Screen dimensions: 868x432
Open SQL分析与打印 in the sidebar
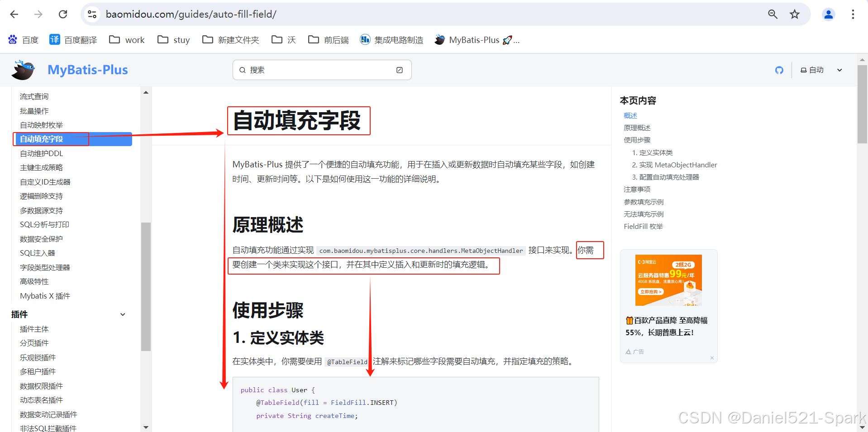(45, 224)
